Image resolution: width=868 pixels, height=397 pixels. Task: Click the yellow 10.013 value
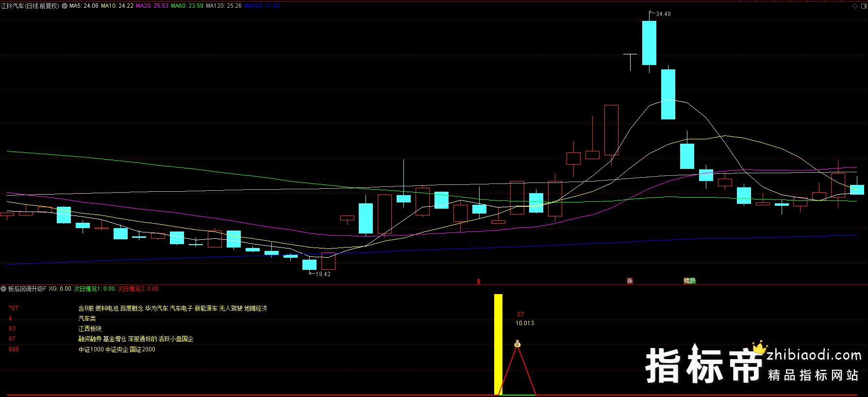coord(525,323)
